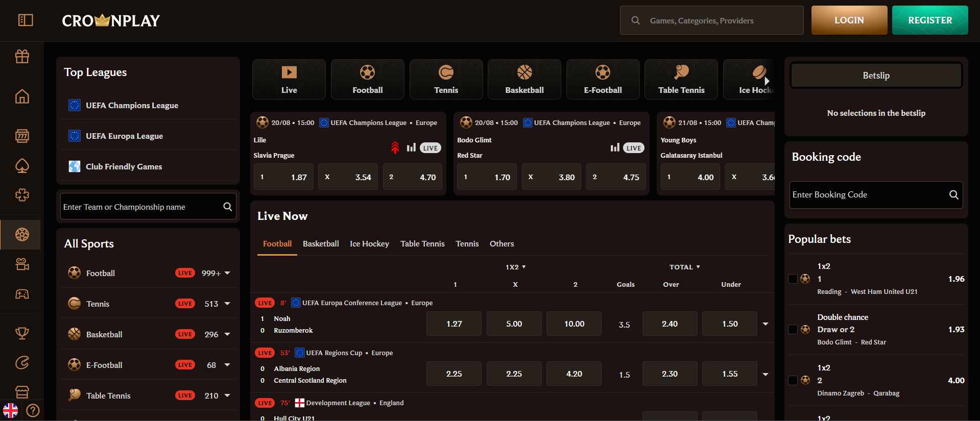Change language via UK flag icon
Screen dimensions: 980x421
[x=10, y=410]
